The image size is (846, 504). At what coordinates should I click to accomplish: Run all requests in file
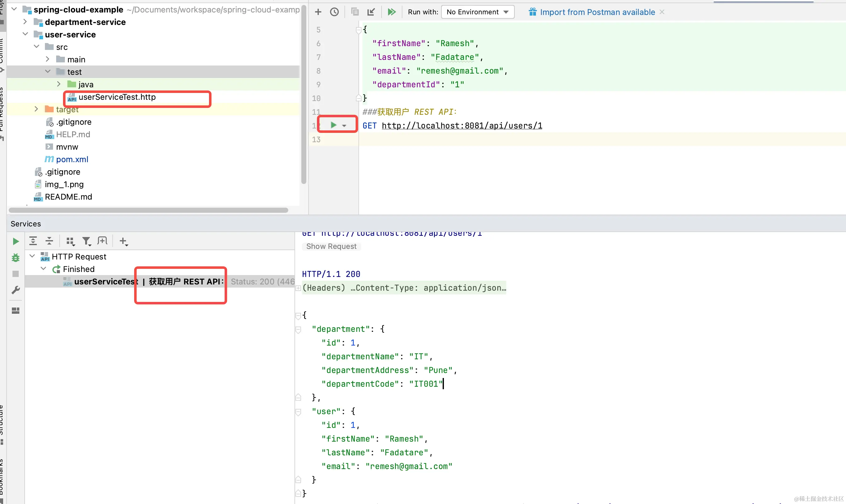pos(391,12)
